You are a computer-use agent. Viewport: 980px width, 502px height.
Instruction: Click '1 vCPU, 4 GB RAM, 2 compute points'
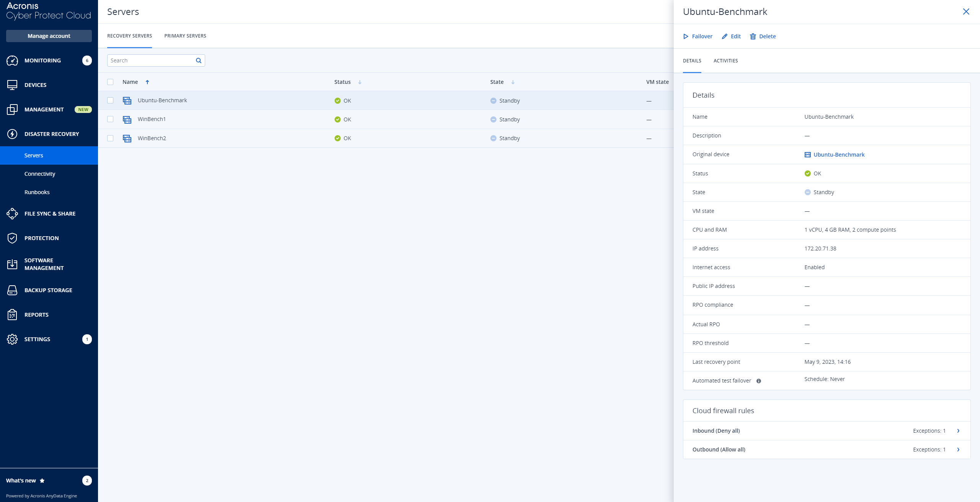pyautogui.click(x=850, y=230)
